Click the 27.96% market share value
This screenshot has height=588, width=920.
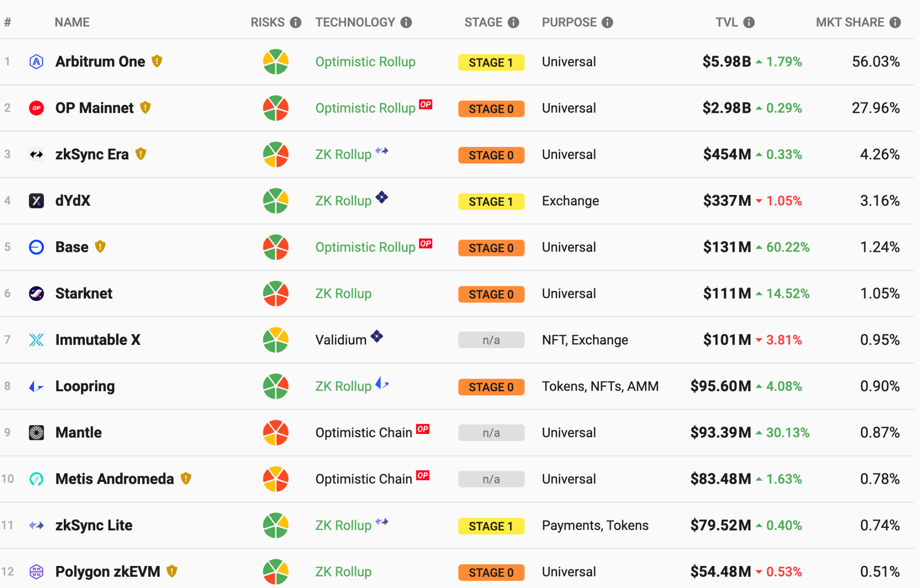coord(876,108)
